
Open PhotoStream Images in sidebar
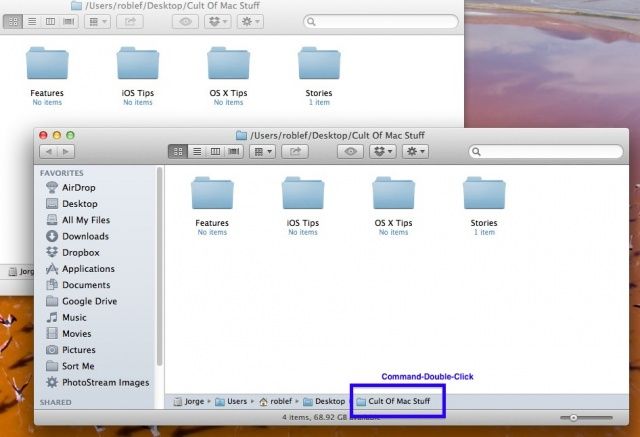104,382
